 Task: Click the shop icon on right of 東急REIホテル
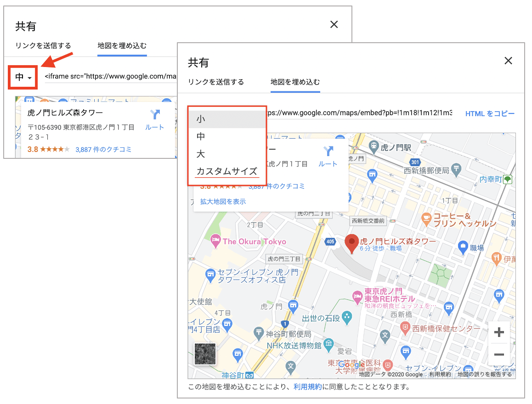(448, 308)
